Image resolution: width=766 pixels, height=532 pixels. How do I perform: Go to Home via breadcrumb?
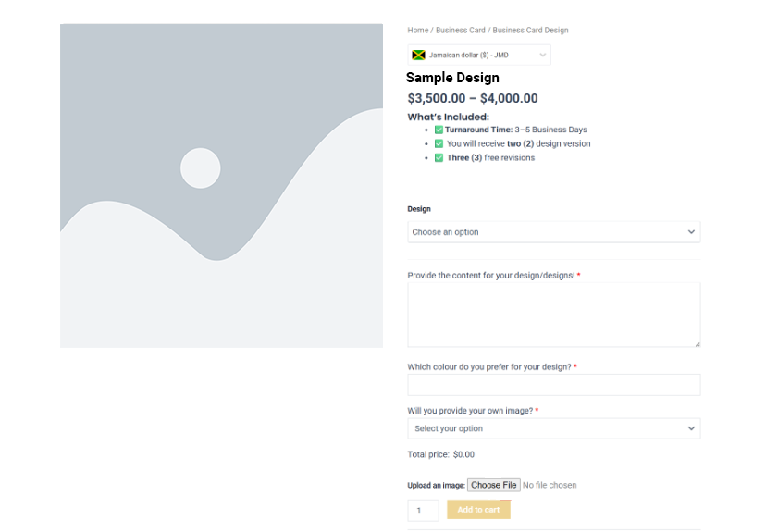tap(417, 31)
